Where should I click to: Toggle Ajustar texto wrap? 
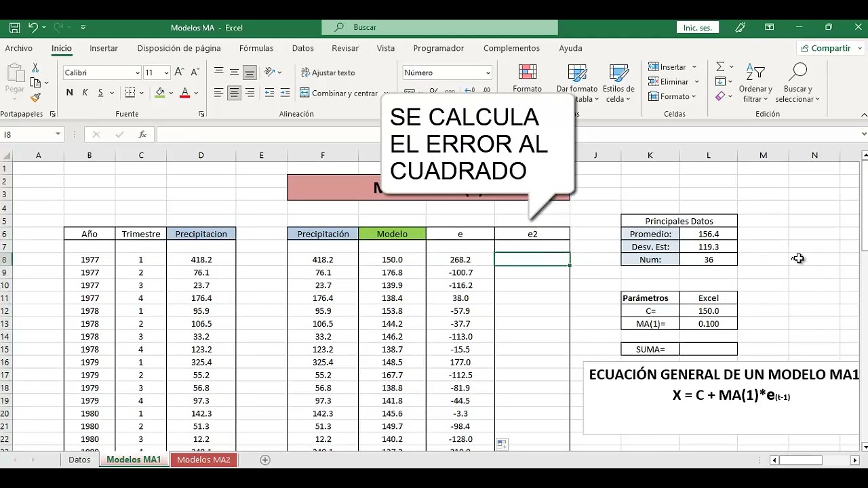pyautogui.click(x=328, y=73)
